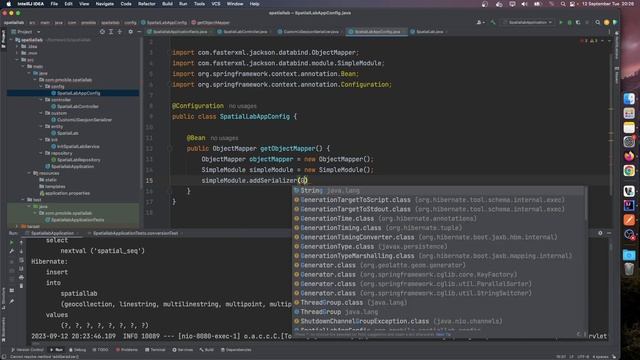Open the Problems tool window
Viewport: 640px width, 360px height.
point(127,350)
